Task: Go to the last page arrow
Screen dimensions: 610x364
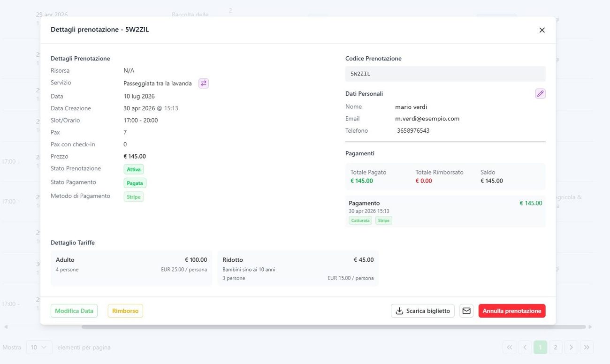Action: coord(587,348)
